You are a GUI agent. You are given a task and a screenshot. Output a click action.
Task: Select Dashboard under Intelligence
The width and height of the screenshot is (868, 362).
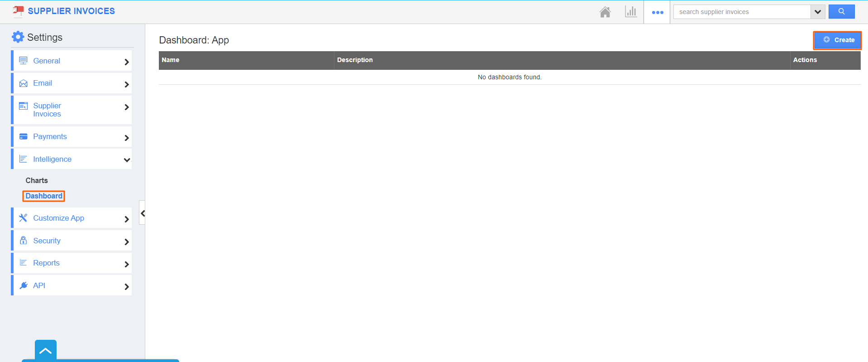[x=44, y=196]
